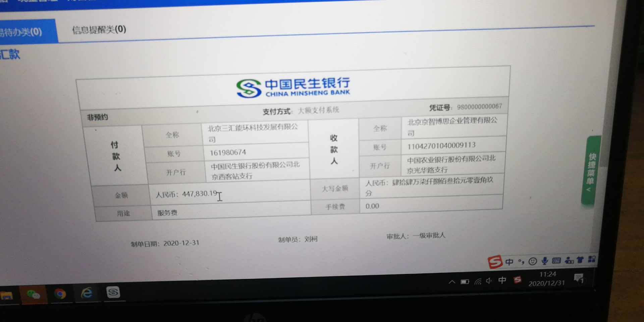Switch to Internet Explorer in taskbar
The height and width of the screenshot is (322, 644).
pos(87,293)
